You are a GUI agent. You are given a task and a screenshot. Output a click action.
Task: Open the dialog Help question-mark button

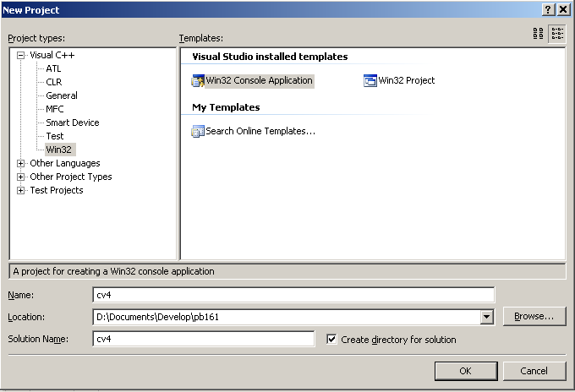click(x=548, y=9)
